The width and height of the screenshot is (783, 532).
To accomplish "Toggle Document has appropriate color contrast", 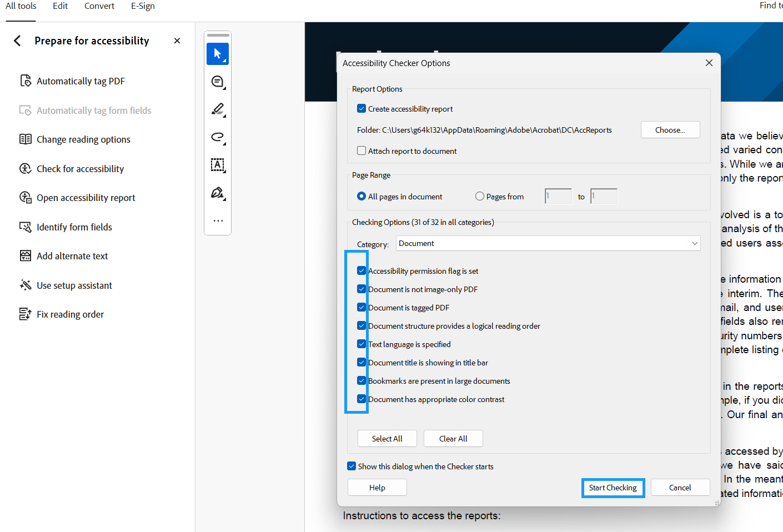I will 362,399.
